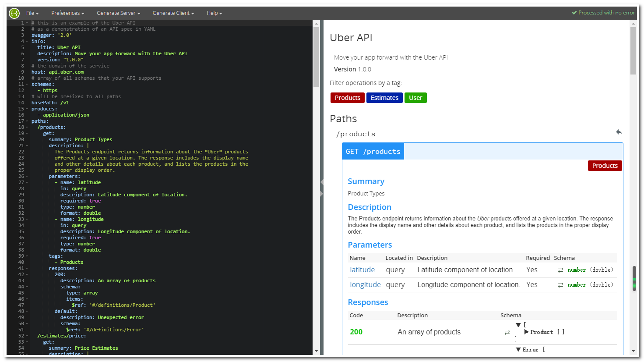This screenshot has width=644, height=362.
Task: Fold the tags block at line 39
Action: 27,256
